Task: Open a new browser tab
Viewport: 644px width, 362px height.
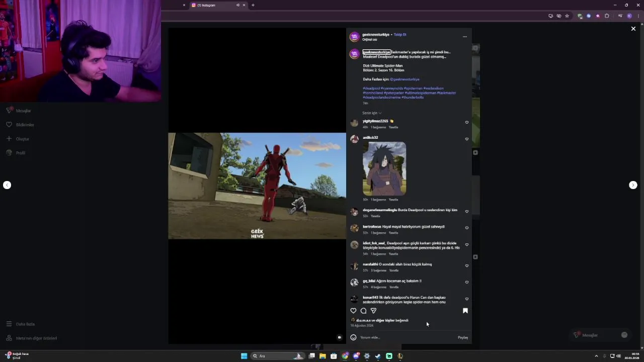Action: click(x=253, y=5)
